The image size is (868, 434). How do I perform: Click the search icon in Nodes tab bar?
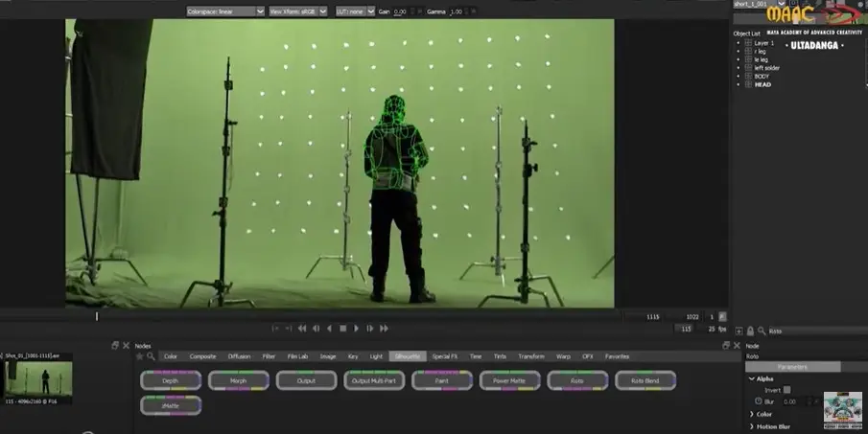click(151, 356)
